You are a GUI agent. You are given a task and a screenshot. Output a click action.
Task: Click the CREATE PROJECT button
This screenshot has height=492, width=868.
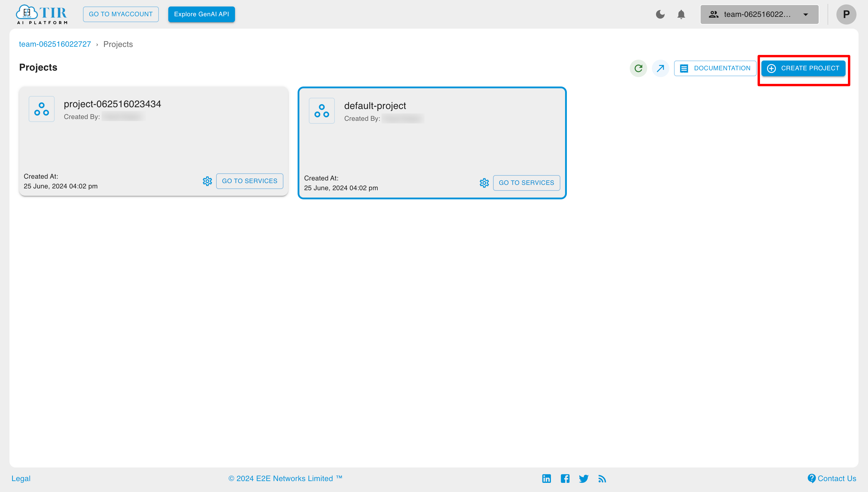(x=803, y=68)
